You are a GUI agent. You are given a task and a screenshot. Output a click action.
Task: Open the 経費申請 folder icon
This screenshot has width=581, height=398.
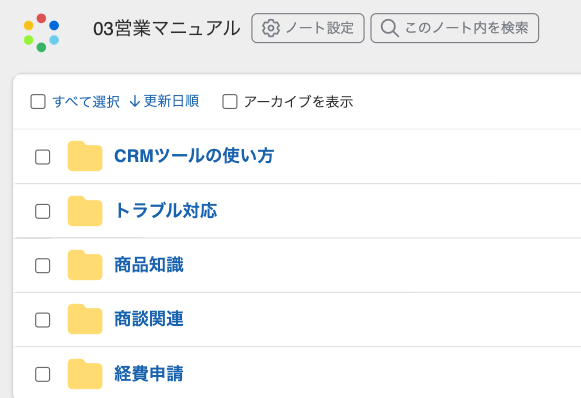(85, 374)
